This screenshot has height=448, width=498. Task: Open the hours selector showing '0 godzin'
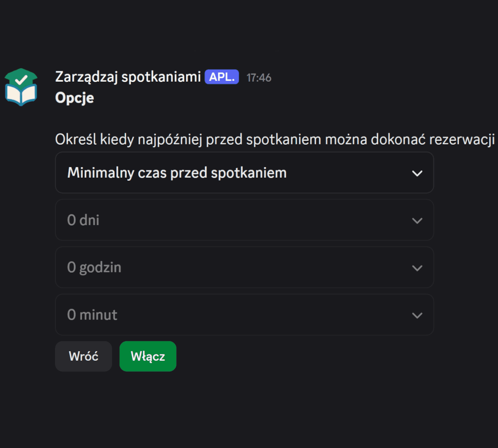(x=245, y=268)
